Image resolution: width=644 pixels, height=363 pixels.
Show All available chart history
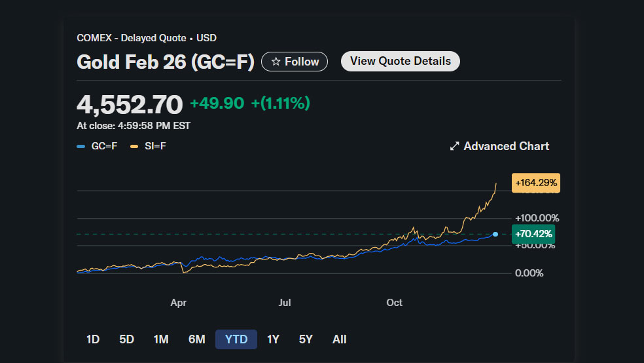339,339
